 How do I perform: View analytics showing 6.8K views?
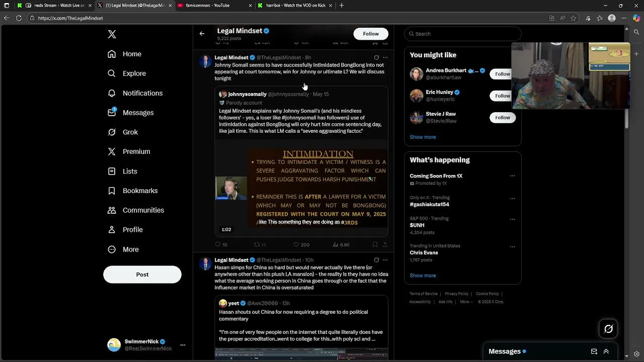pyautogui.click(x=341, y=244)
